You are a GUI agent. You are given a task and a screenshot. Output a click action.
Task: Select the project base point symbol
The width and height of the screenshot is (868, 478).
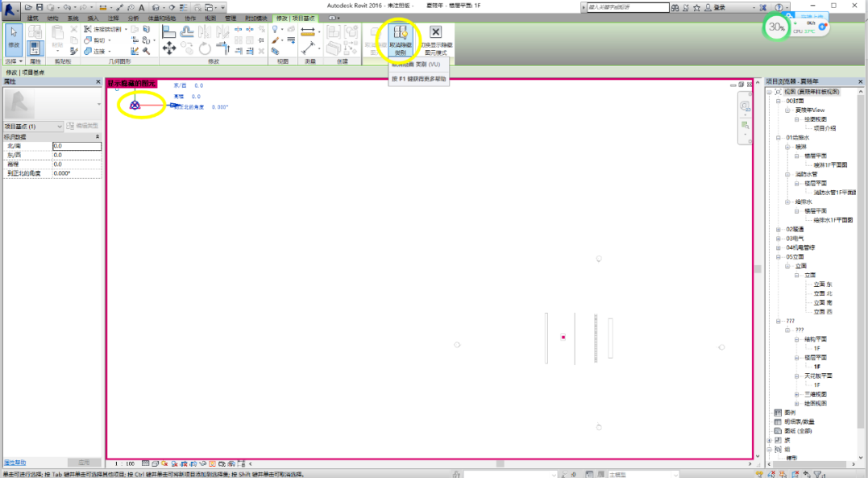point(135,105)
